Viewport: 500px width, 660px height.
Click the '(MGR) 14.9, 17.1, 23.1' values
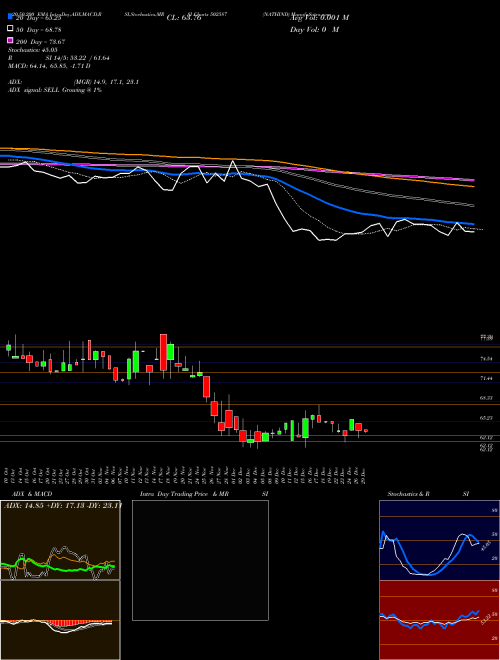tap(106, 82)
